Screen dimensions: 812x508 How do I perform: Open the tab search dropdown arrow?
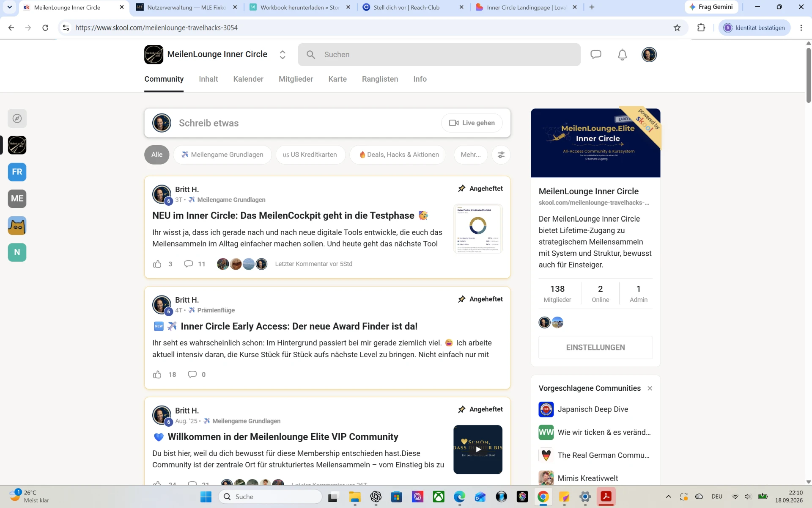click(10, 7)
